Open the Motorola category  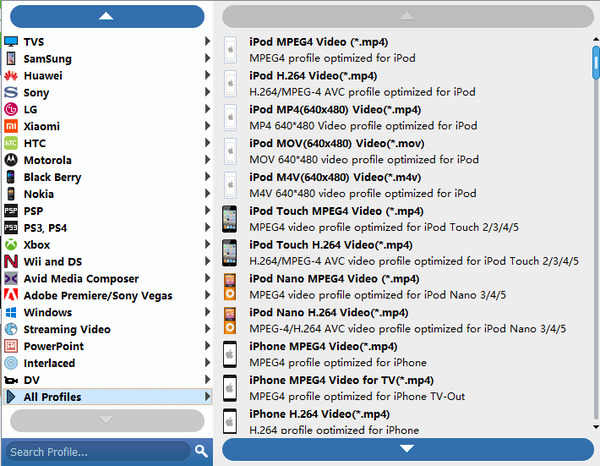pos(48,160)
